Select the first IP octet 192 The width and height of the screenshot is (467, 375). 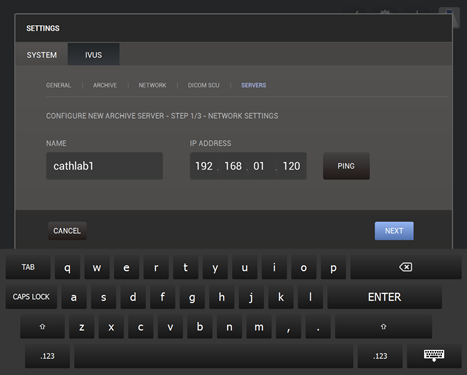click(x=204, y=166)
